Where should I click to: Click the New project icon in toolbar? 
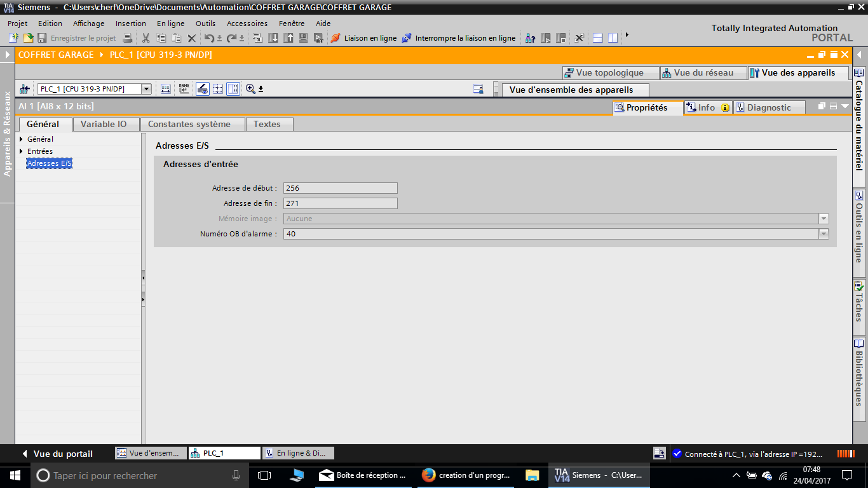click(13, 38)
